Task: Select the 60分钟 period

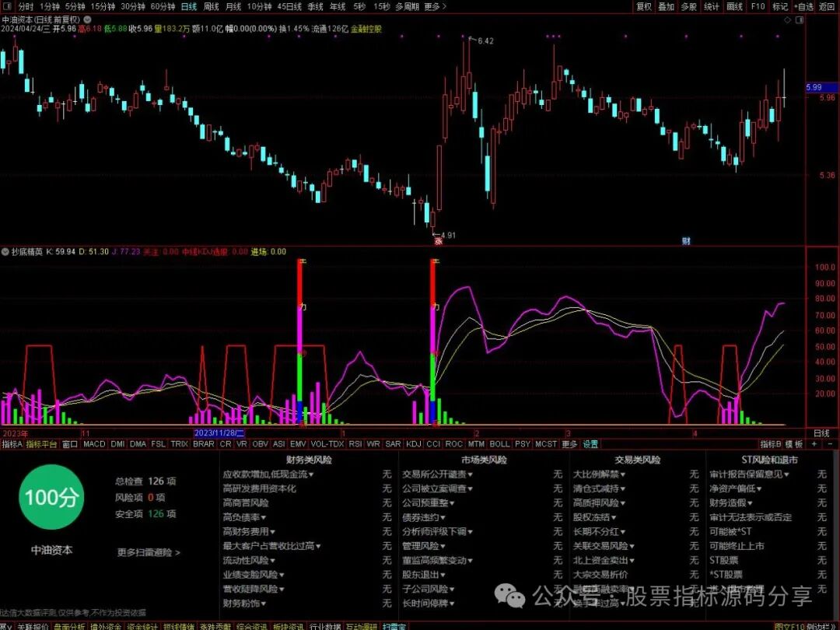Action: pyautogui.click(x=163, y=6)
